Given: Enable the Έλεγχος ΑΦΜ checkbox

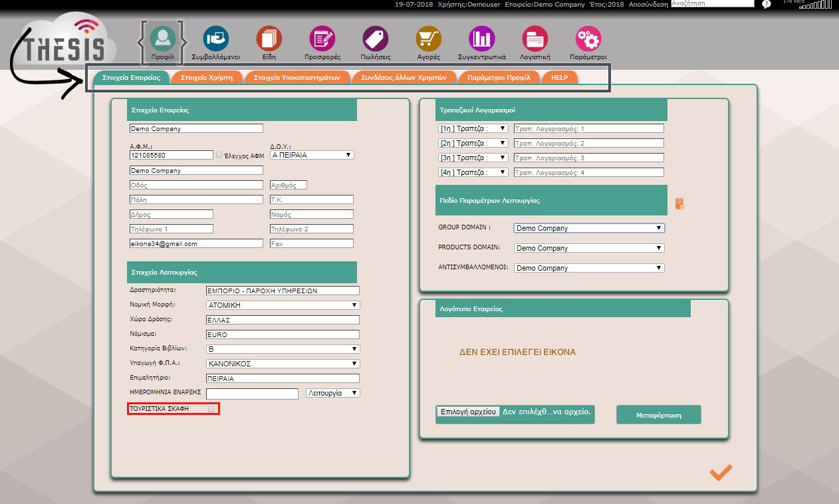Looking at the screenshot, I should click(219, 155).
